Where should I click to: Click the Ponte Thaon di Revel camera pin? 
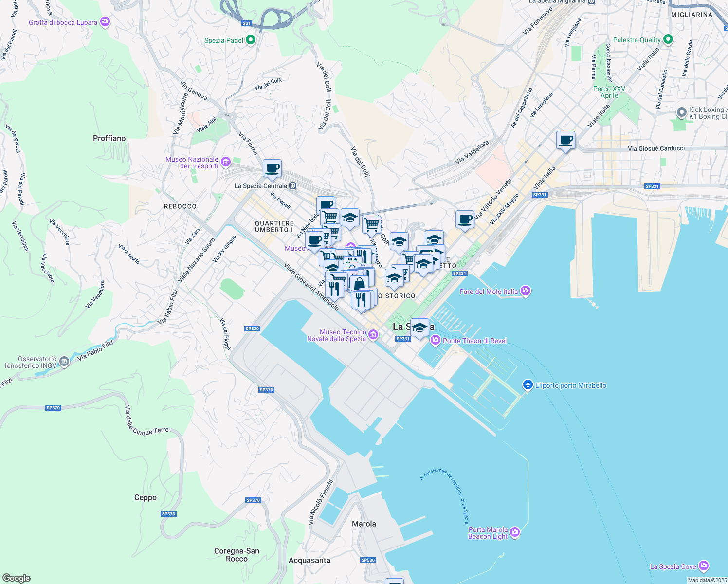436,340
